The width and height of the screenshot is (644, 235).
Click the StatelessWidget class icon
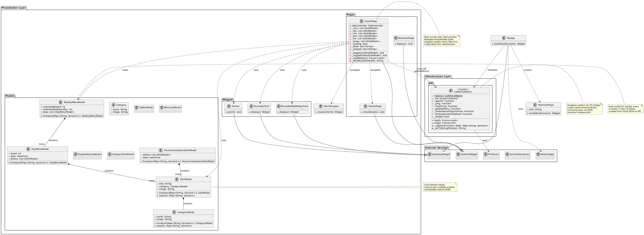(429, 154)
